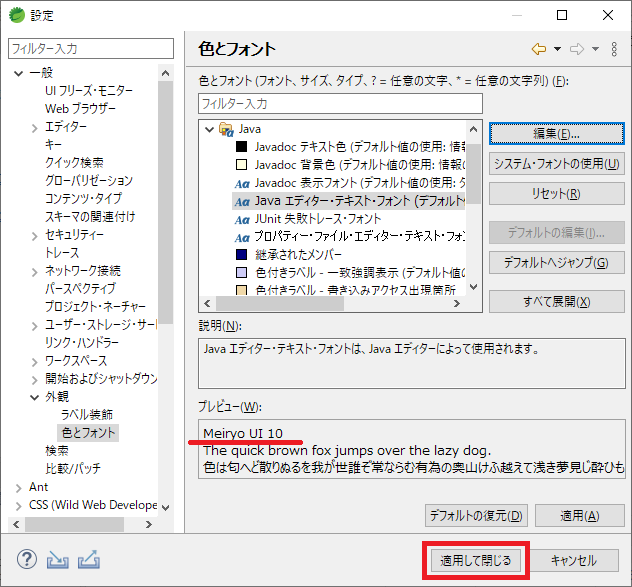Click the Meiryo UI 10 preview text
The image size is (632, 587).
243,433
